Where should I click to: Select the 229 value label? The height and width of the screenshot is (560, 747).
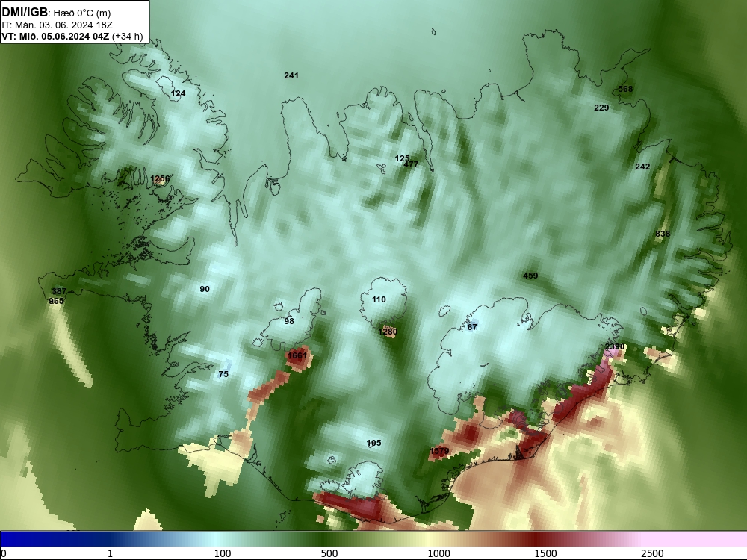(x=601, y=108)
